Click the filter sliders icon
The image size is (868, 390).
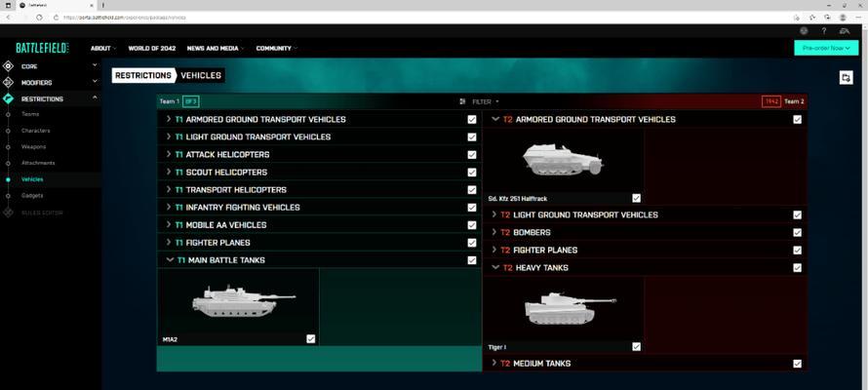463,101
